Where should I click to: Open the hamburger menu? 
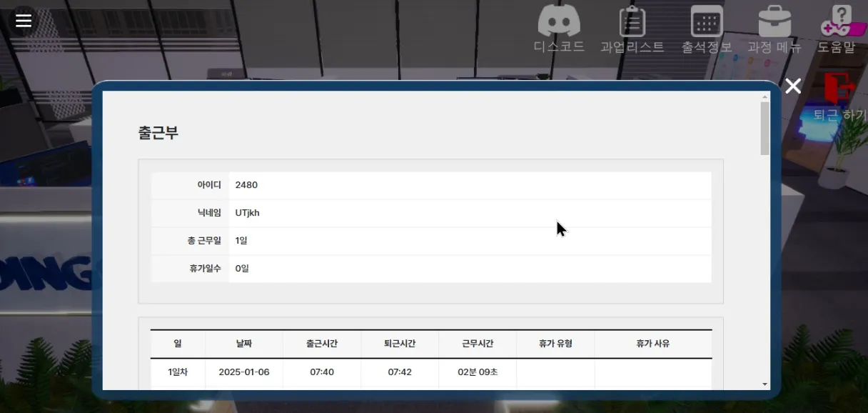click(x=24, y=21)
